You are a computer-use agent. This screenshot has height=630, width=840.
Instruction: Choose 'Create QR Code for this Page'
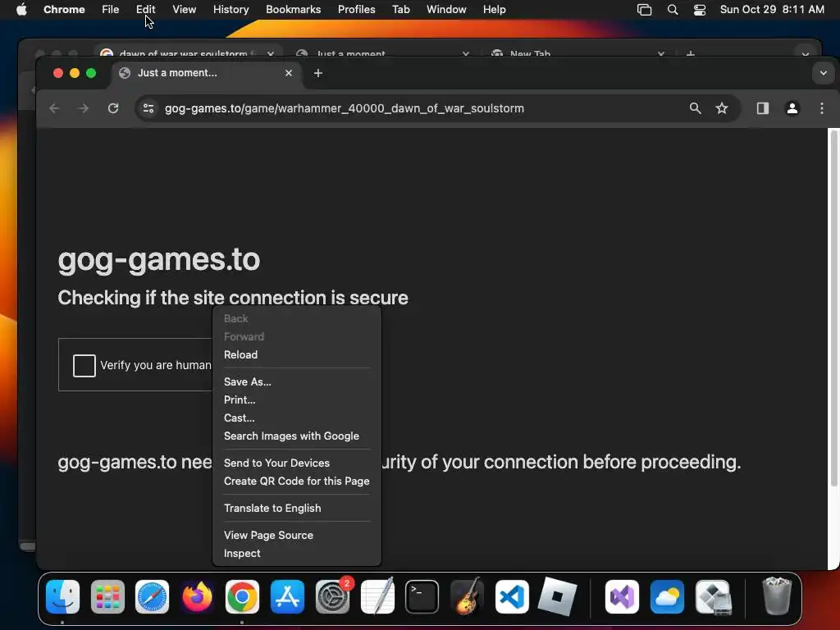click(297, 481)
